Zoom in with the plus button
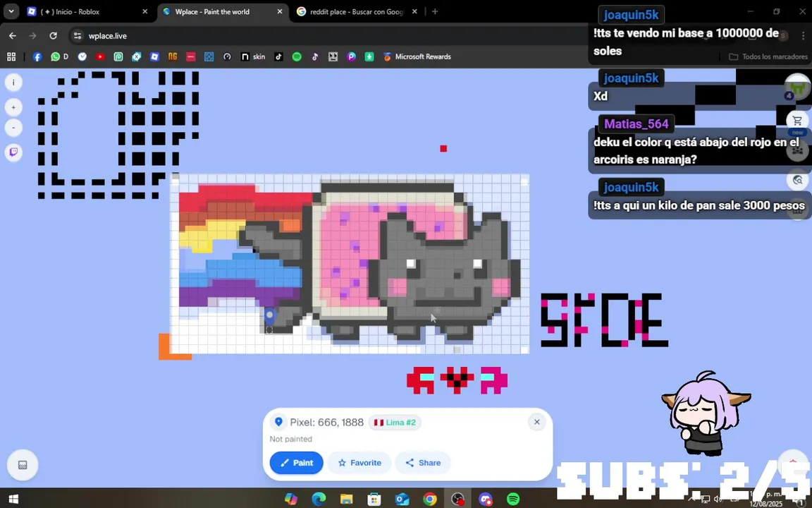The width and height of the screenshot is (812, 508). click(13, 107)
